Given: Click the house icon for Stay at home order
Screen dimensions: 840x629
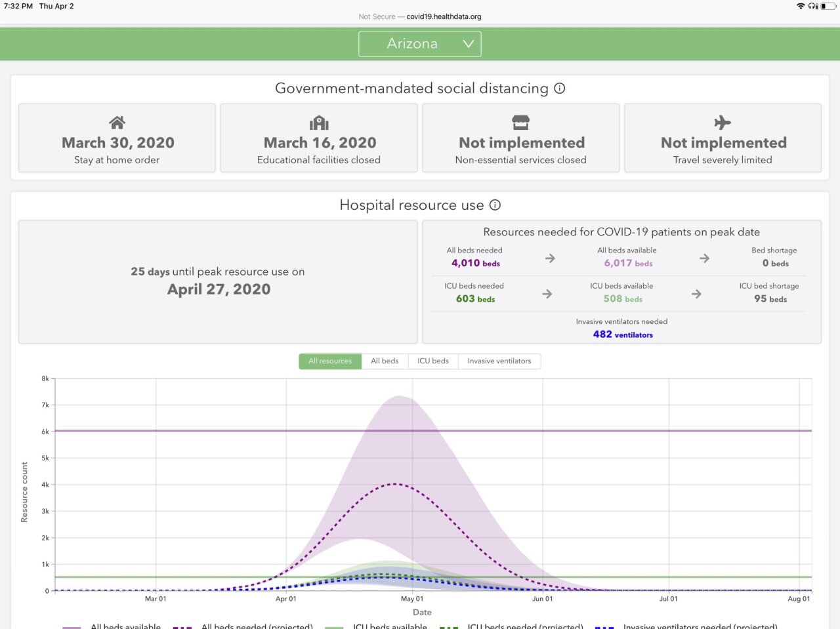Looking at the screenshot, I should click(117, 123).
